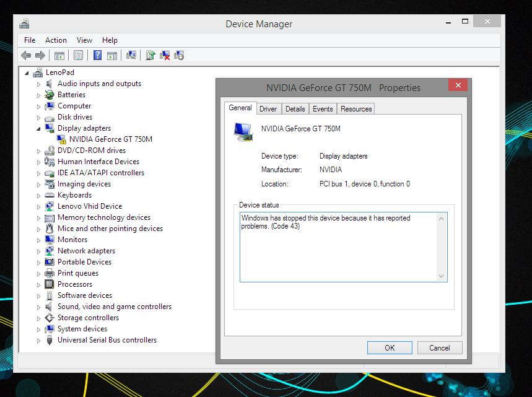The image size is (532, 397).
Task: Select NVIDIA GeForce GT 750M tree item
Action: pyautogui.click(x=111, y=139)
